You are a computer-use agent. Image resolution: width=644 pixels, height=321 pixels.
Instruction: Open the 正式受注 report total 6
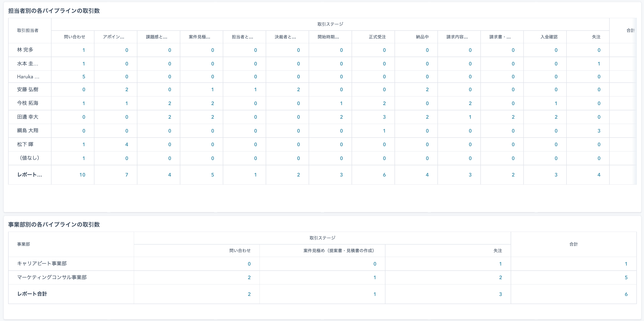coord(384,175)
